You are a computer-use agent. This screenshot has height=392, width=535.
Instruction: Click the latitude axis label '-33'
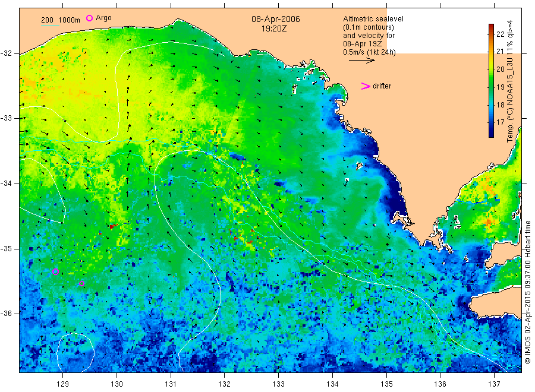point(7,119)
